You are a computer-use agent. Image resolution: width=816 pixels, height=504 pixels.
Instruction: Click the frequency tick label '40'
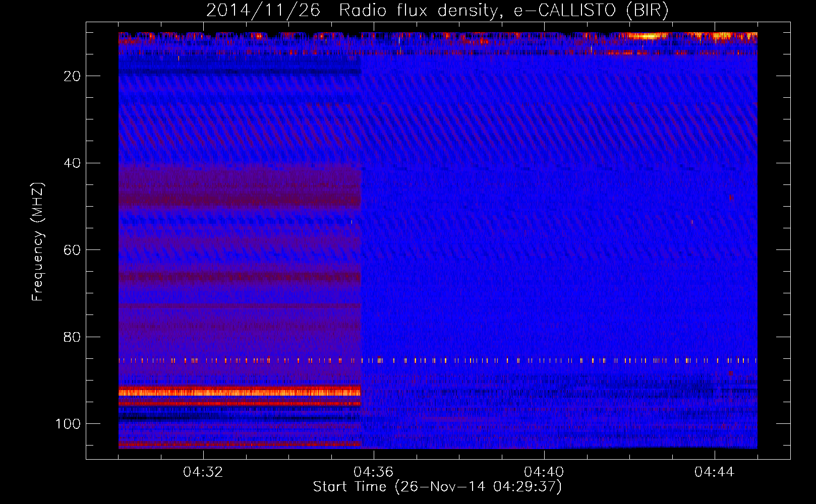click(x=73, y=163)
